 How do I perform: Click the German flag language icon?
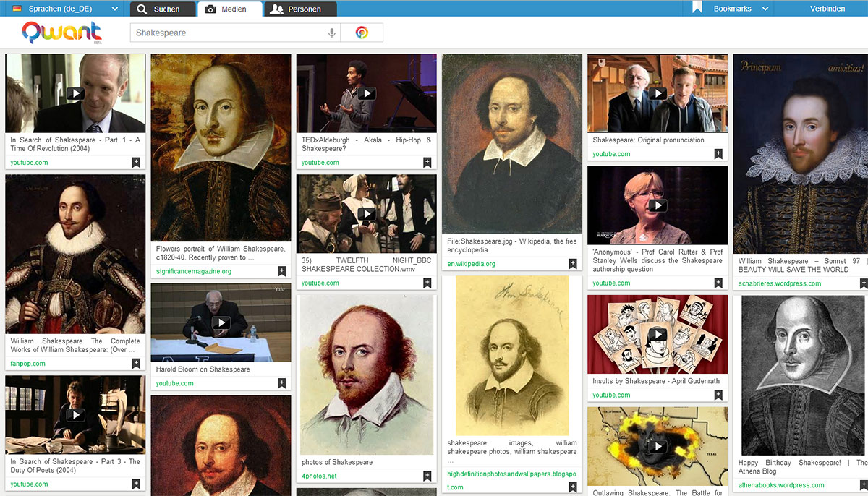pos(17,9)
